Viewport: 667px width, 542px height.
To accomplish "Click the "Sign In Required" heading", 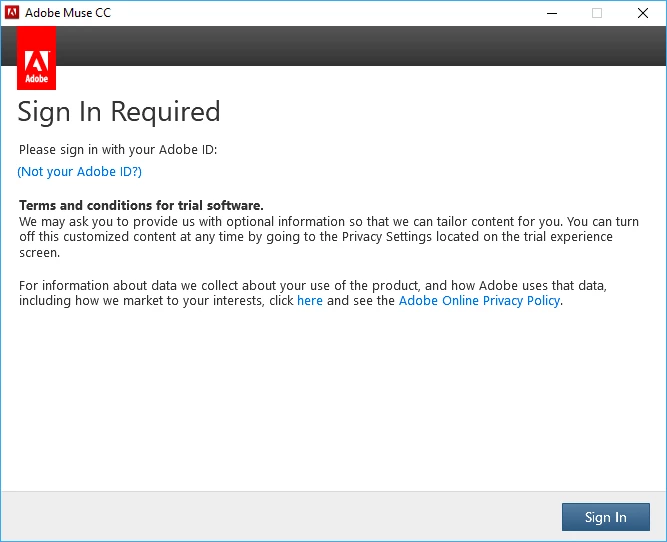I will click(x=119, y=111).
